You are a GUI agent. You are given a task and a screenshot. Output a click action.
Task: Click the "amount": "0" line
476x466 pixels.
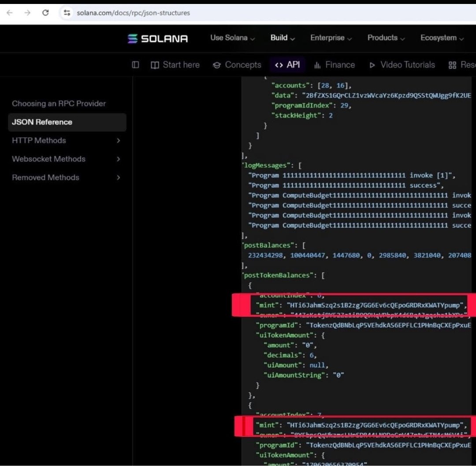click(x=290, y=345)
